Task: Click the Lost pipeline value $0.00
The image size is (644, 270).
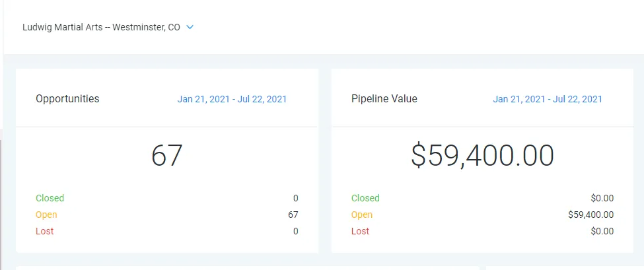Action: click(x=602, y=231)
